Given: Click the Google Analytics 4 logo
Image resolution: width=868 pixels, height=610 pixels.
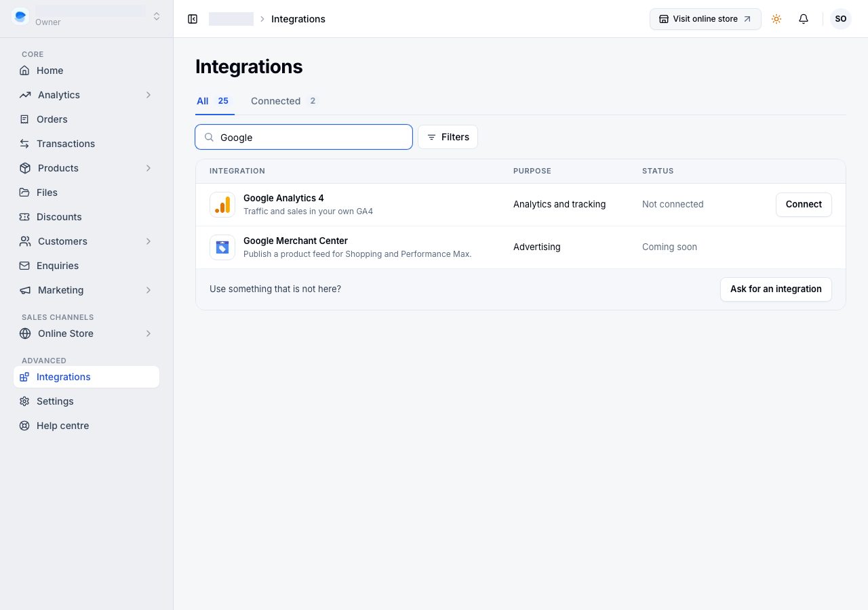Looking at the screenshot, I should point(222,205).
